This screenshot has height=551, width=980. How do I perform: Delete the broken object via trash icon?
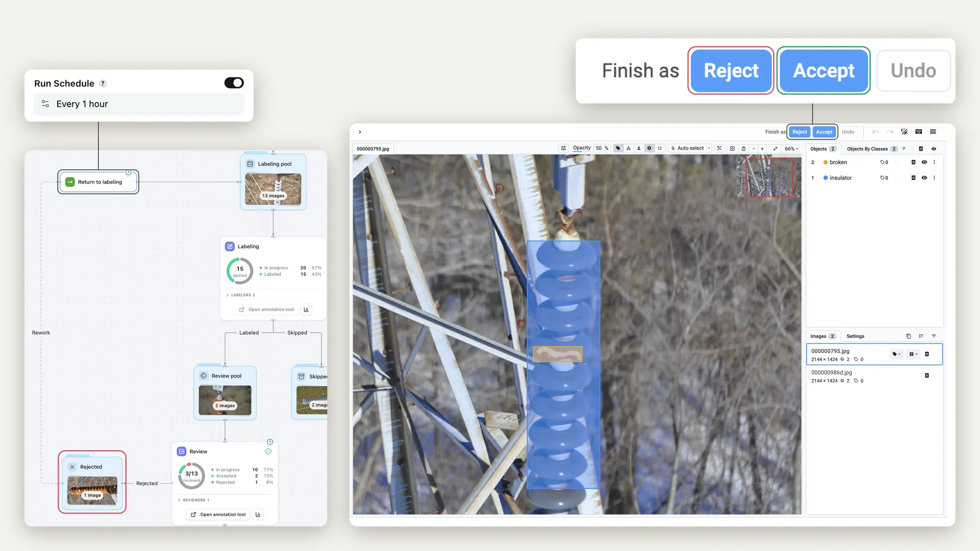[x=913, y=162]
